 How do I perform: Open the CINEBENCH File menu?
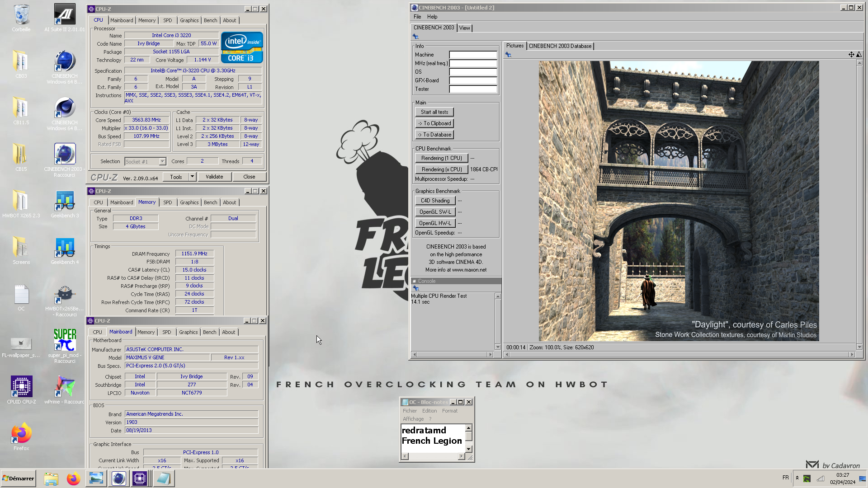417,17
